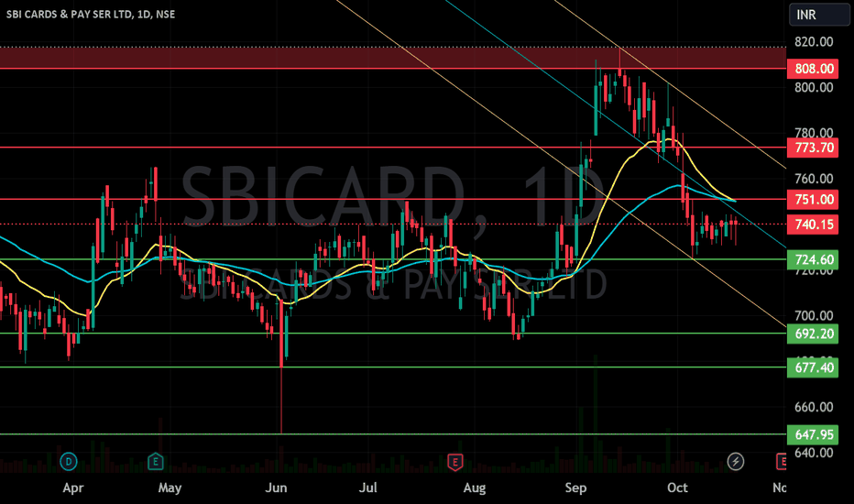Click the 700.00 price axis value
854x504 pixels.
coord(814,316)
